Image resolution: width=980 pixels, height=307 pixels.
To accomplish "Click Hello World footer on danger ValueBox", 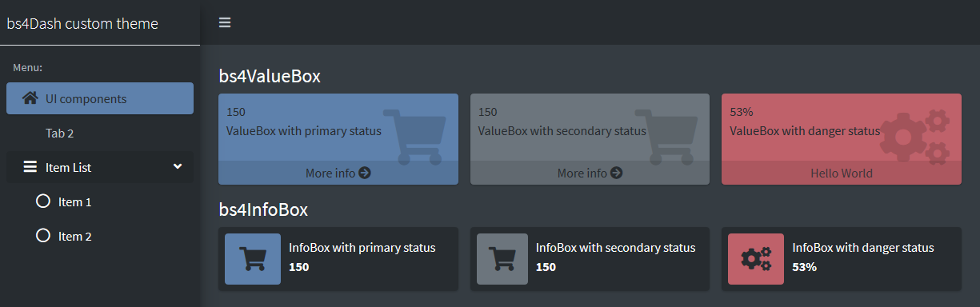I will (842, 173).
